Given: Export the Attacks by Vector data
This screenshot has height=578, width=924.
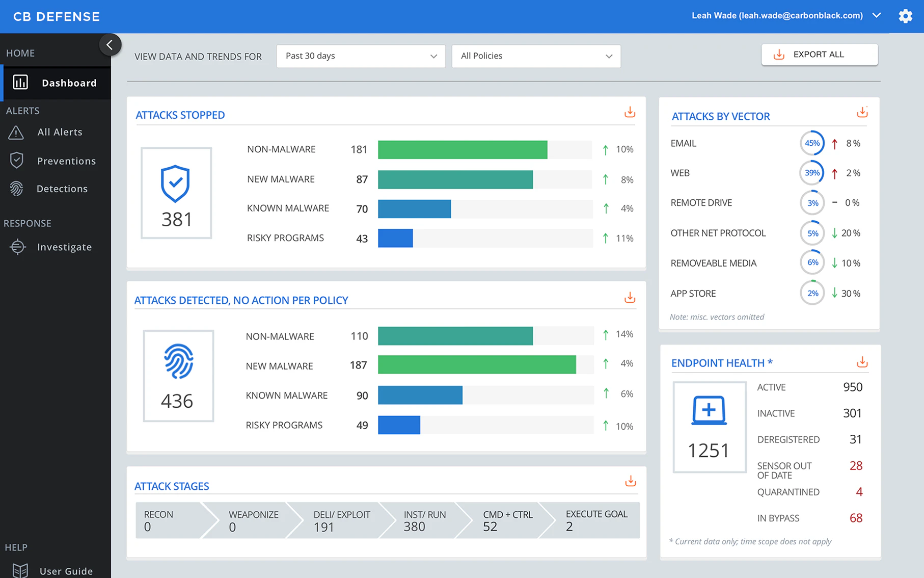Looking at the screenshot, I should tap(862, 112).
